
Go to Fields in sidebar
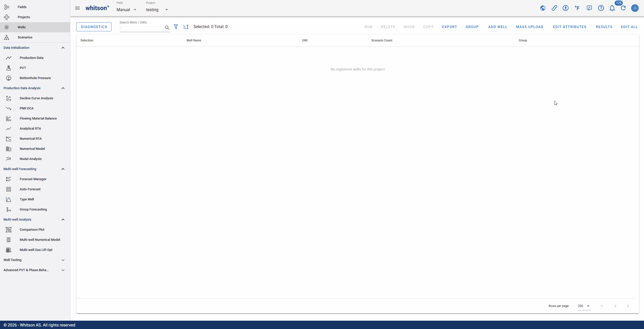pos(35,7)
